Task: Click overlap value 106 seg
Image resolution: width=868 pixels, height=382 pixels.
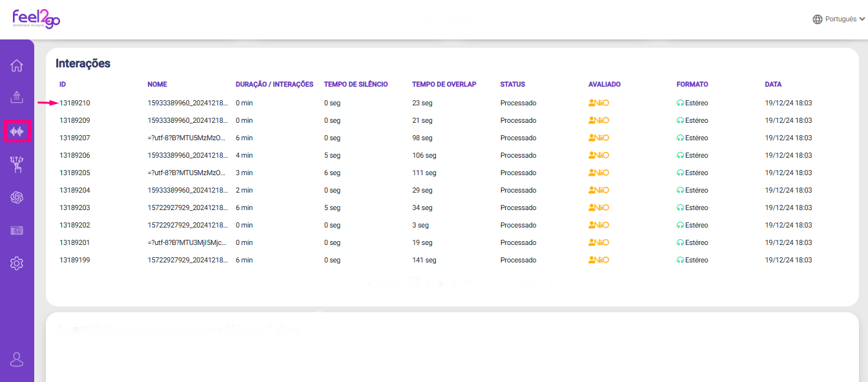Action: coord(424,155)
